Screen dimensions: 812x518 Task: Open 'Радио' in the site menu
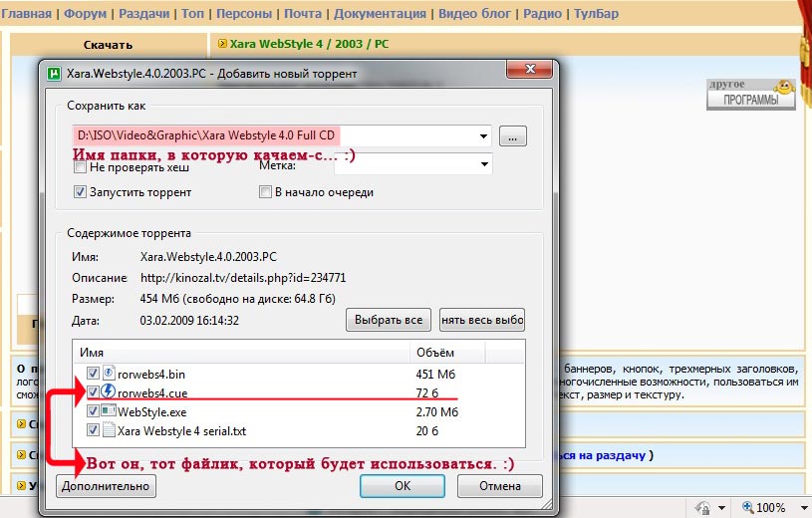(542, 14)
